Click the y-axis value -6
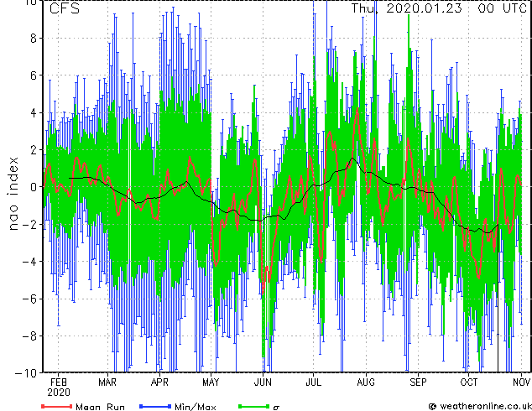 pos(29,299)
